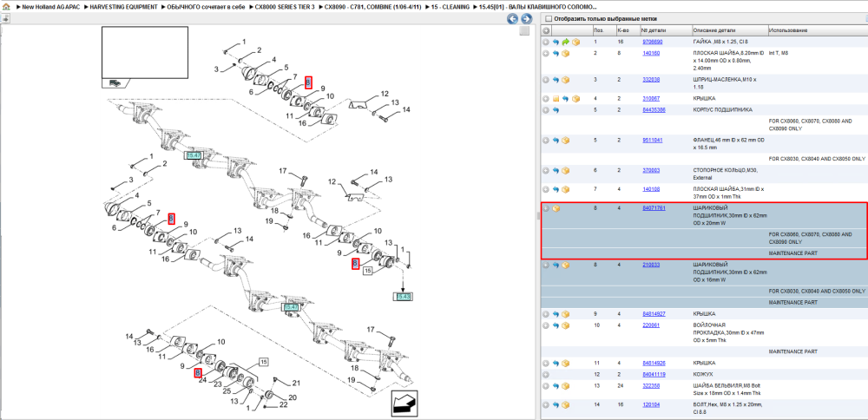868x420 pixels.
Task: Click the package icon in row 9706890
Action: [575, 42]
